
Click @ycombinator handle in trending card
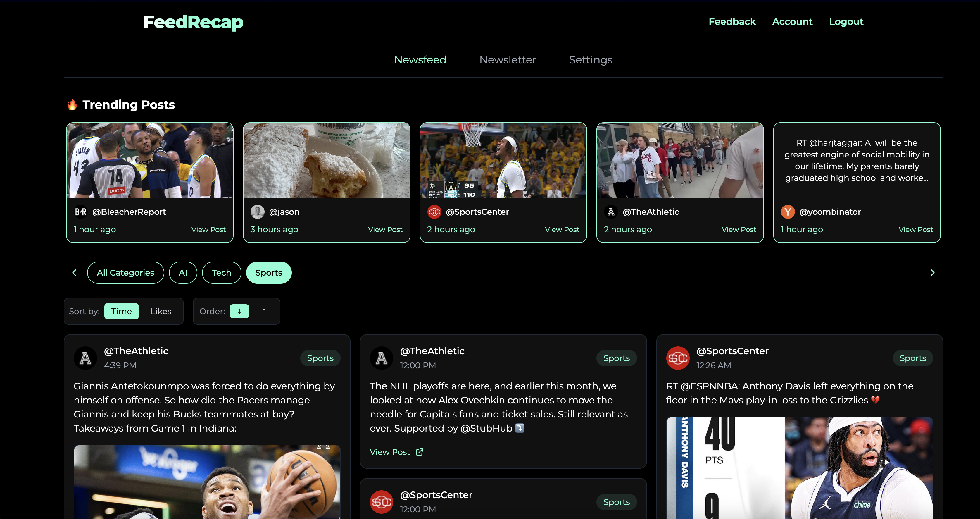tap(830, 212)
